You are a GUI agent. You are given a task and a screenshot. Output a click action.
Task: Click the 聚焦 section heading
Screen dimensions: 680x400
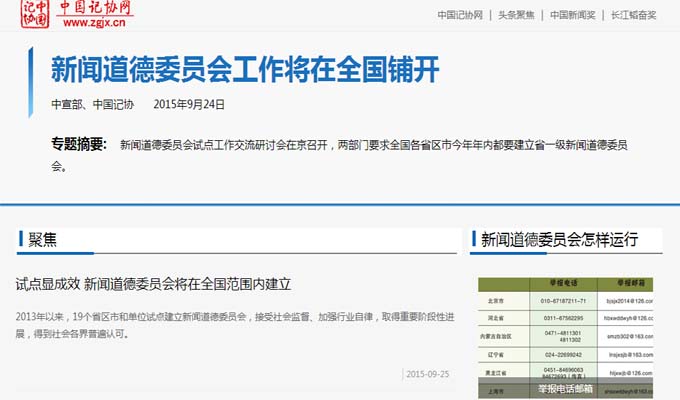click(43, 240)
